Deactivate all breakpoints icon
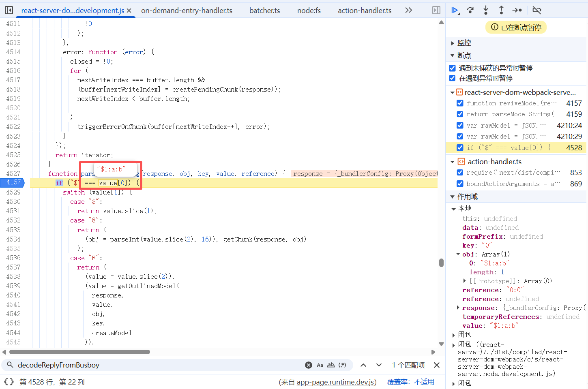The height and width of the screenshot is (389, 588). (536, 10)
